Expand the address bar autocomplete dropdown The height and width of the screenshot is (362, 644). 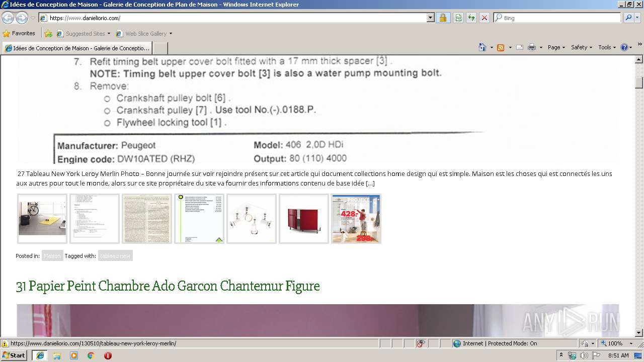point(431,18)
